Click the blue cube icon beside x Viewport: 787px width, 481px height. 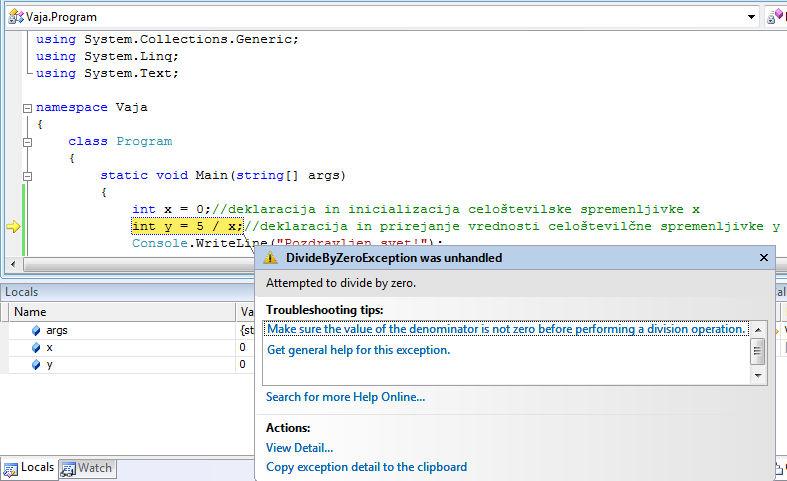coord(36,347)
